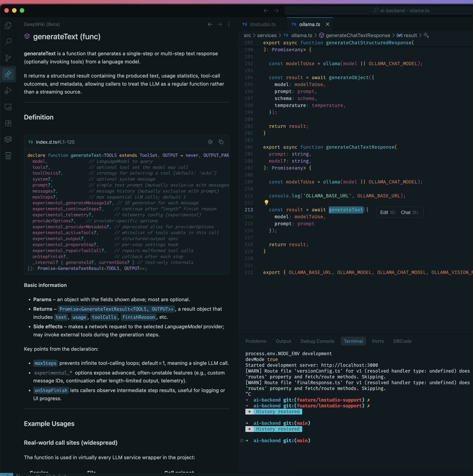This screenshot has height=476, width=473.
Task: Open the Run and Debug view
Action: click(x=8, y=90)
